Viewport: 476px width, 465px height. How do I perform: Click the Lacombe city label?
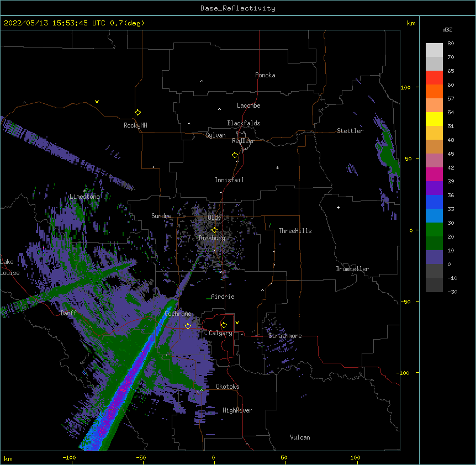click(x=248, y=105)
